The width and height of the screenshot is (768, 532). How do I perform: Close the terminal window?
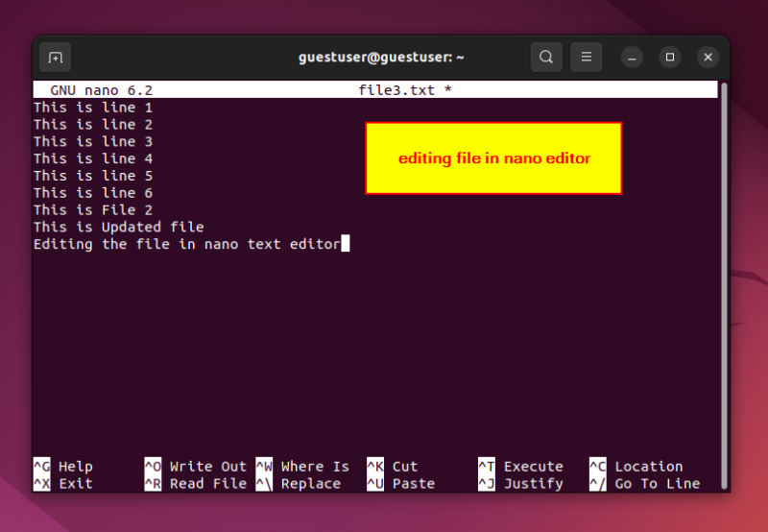pyautogui.click(x=708, y=58)
